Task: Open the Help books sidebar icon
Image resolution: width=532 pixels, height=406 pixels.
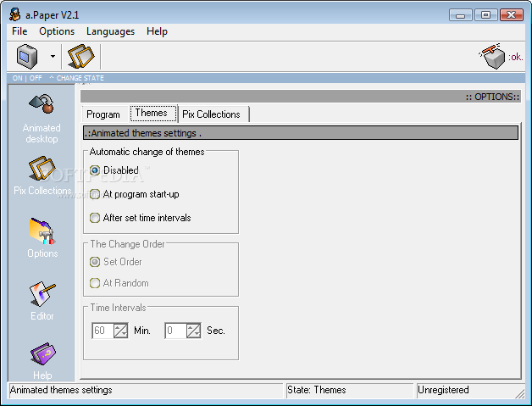Action: 42,354
